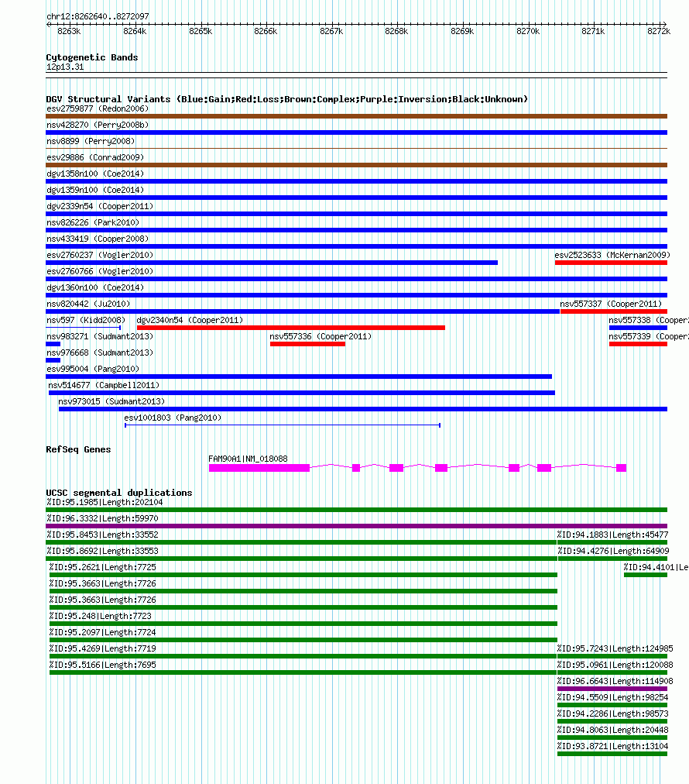Click the RefSeq Genes track title
The image size is (689, 784).
(78, 449)
